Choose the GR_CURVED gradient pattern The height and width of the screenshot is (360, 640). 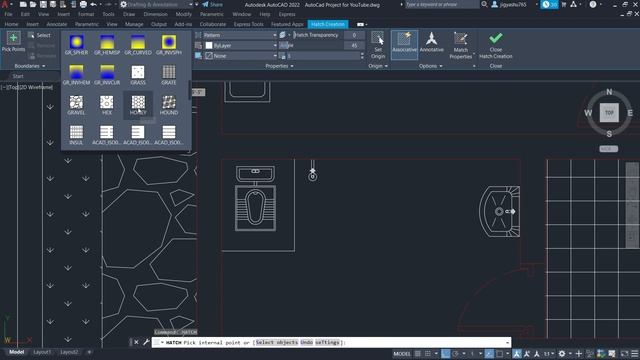point(138,45)
